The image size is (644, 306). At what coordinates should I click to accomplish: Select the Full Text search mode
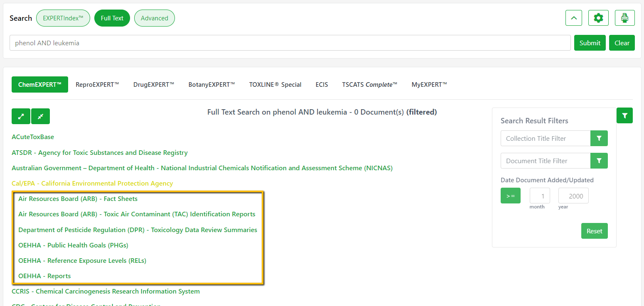point(112,18)
